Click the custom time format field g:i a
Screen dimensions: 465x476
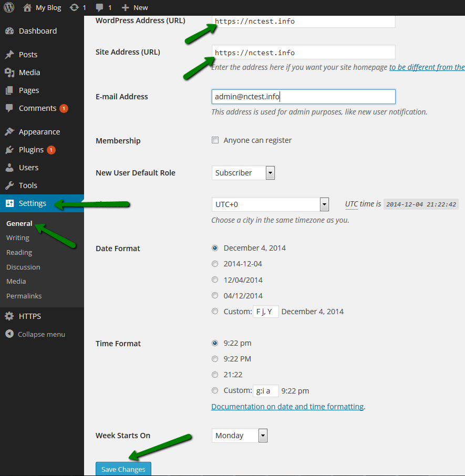point(265,391)
